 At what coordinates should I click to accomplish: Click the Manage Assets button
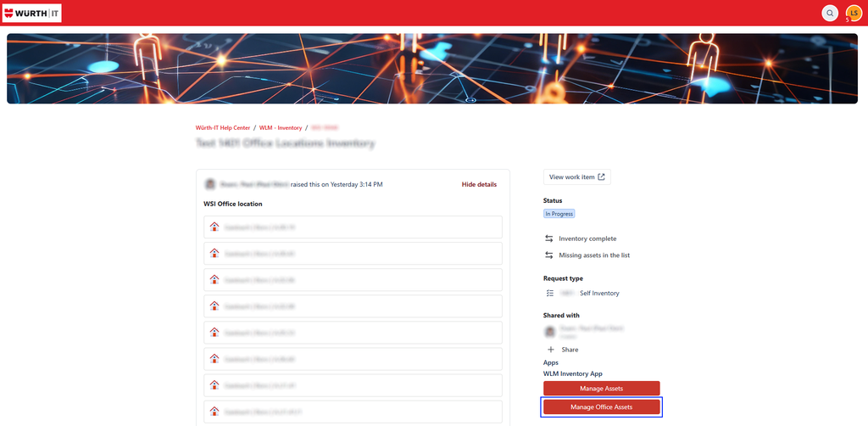pyautogui.click(x=601, y=389)
